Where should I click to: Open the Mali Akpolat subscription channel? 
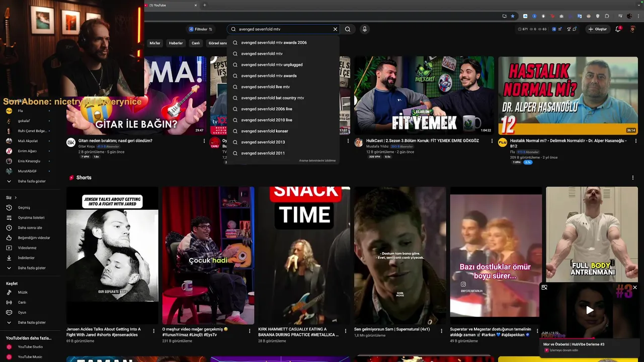tap(30, 141)
